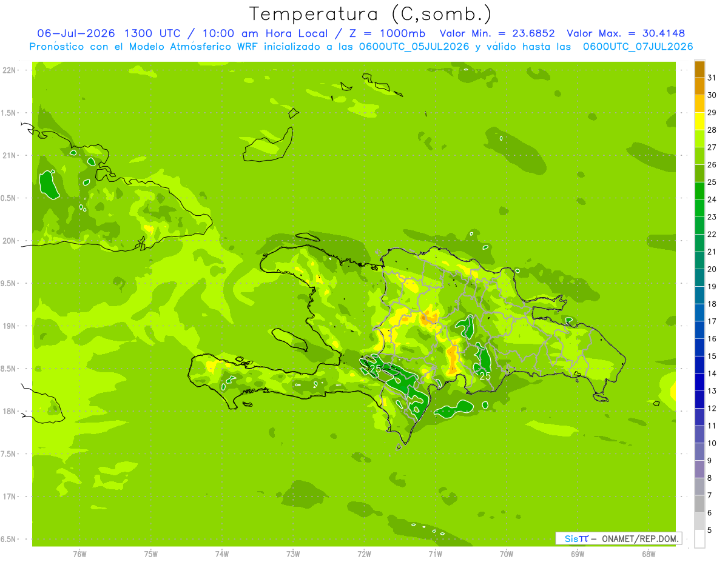The height and width of the screenshot is (562, 728).
Task: Click the 'SisTT - ONAMET/REP.DOM.' credit label
Action: (618, 538)
